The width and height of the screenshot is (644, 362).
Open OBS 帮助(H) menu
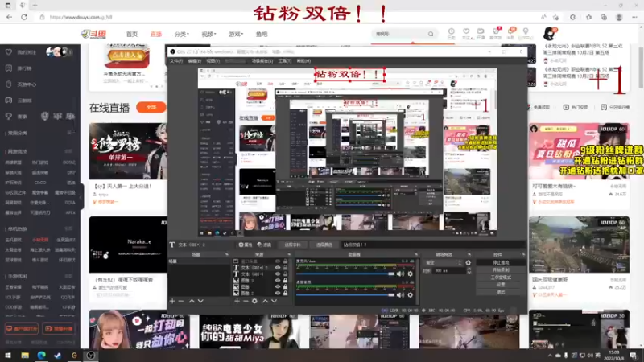303,61
